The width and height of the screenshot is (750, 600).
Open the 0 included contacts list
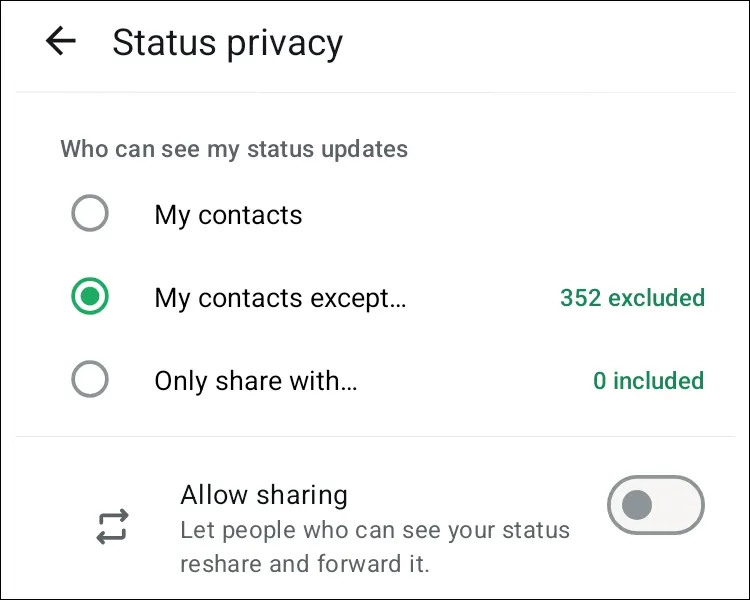648,381
